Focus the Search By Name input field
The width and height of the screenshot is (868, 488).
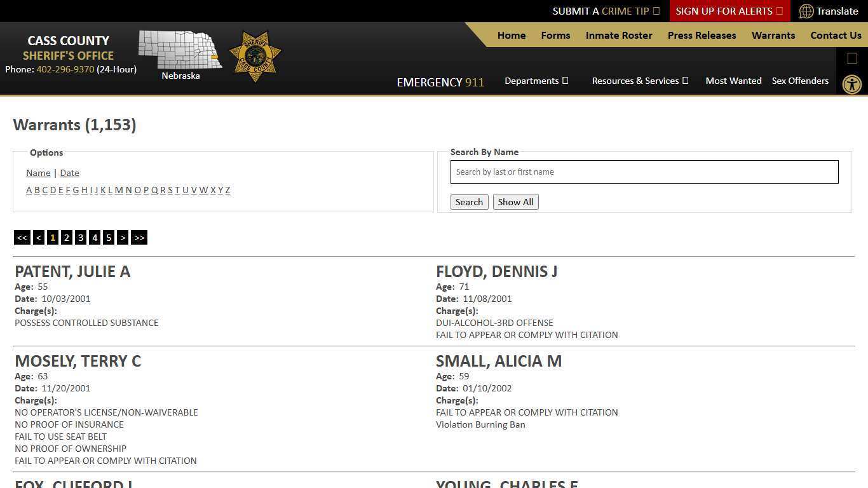(x=644, y=172)
